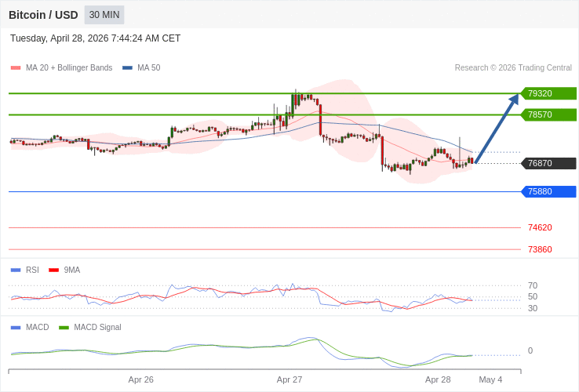Click the 76870 current price tag

point(548,163)
